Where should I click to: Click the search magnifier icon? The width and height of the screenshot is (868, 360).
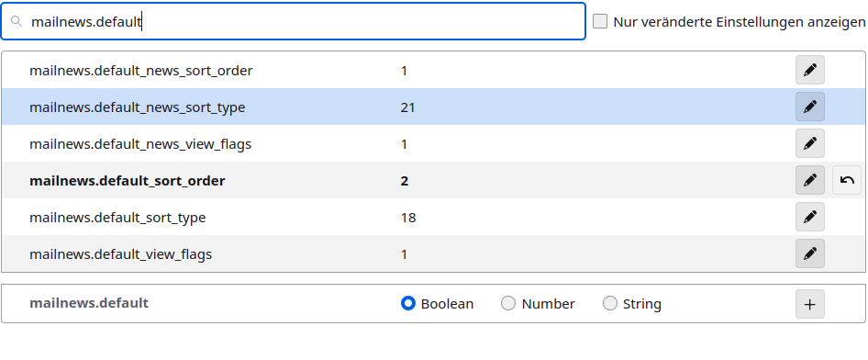(16, 22)
